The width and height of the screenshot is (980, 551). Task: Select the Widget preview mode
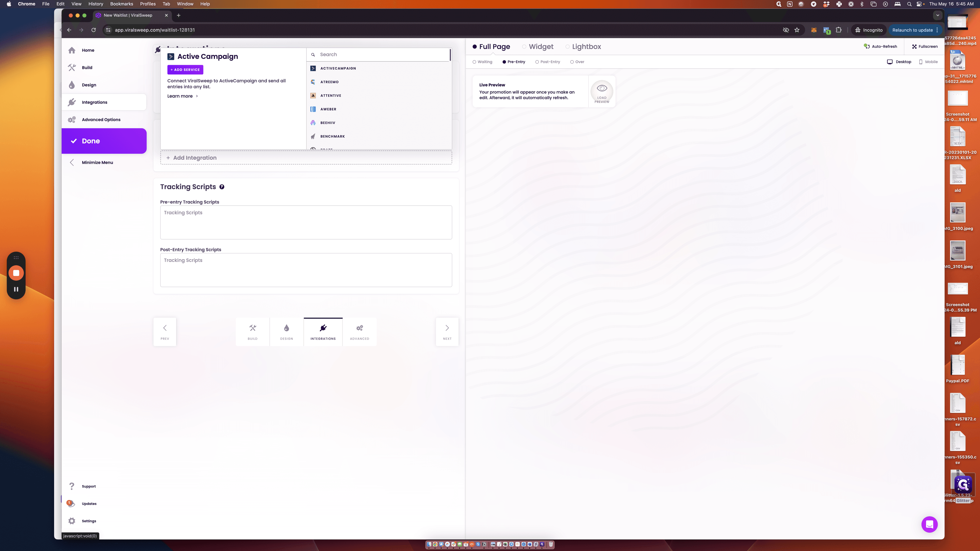537,47
